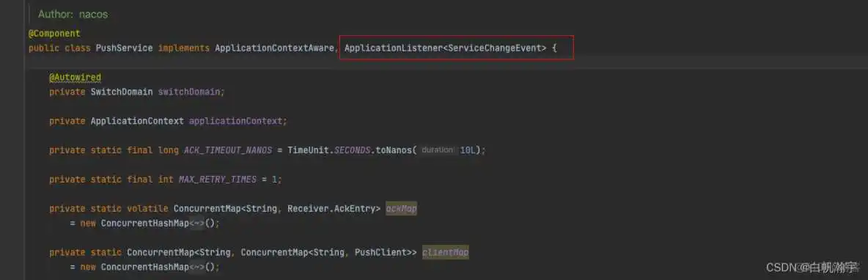The height and width of the screenshot is (280, 868).
Task: Click the ACK_TIMEOUT_NANOS constant
Action: [x=228, y=150]
